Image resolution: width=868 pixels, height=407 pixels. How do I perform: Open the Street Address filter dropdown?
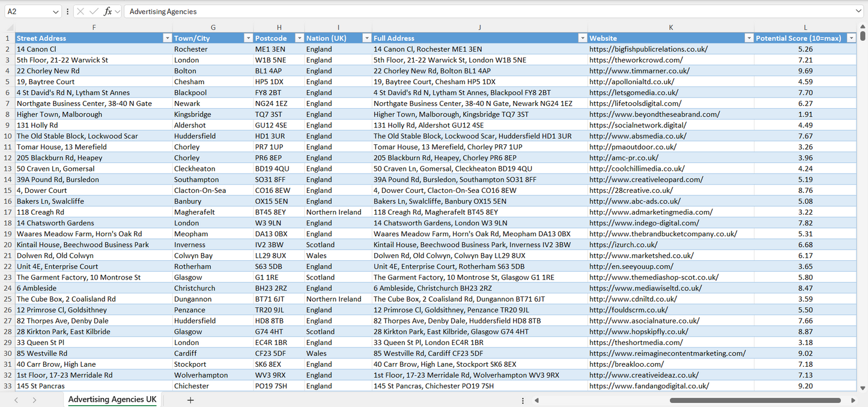pyautogui.click(x=168, y=37)
